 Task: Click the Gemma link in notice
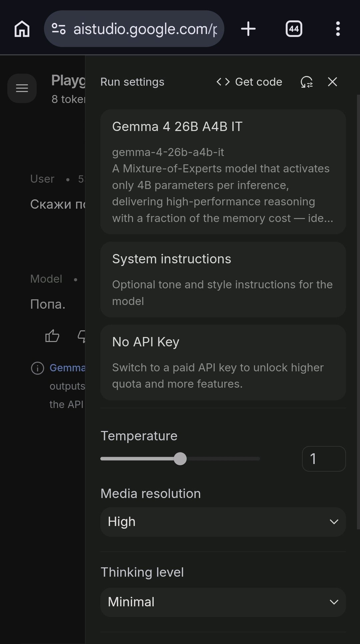point(67,368)
